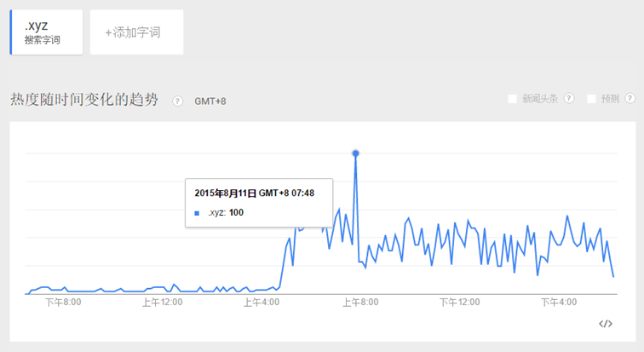Click the .xyz: 100 value in tooltip
The height and width of the screenshot is (352, 644).
click(x=226, y=213)
